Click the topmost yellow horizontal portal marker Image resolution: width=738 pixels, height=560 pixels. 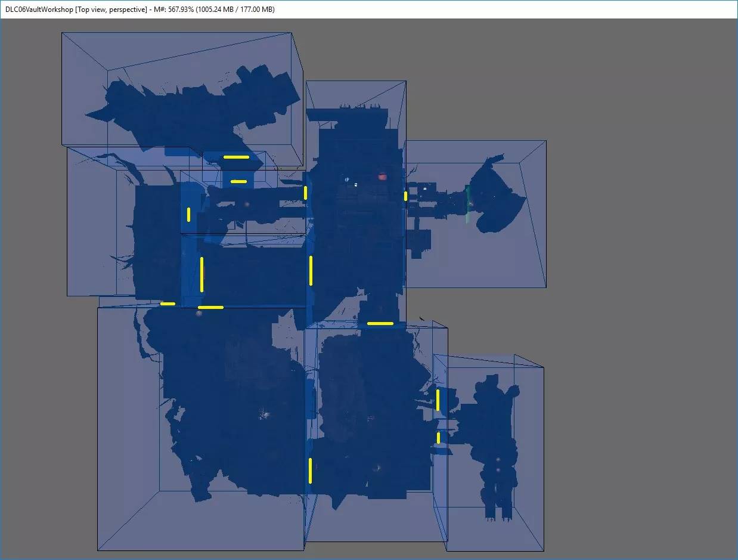coord(236,157)
